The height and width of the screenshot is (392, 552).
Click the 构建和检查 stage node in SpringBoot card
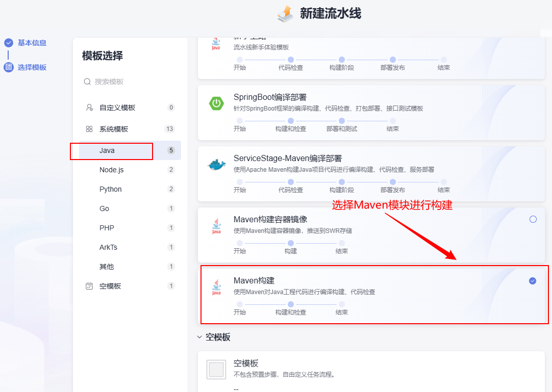coord(291,121)
